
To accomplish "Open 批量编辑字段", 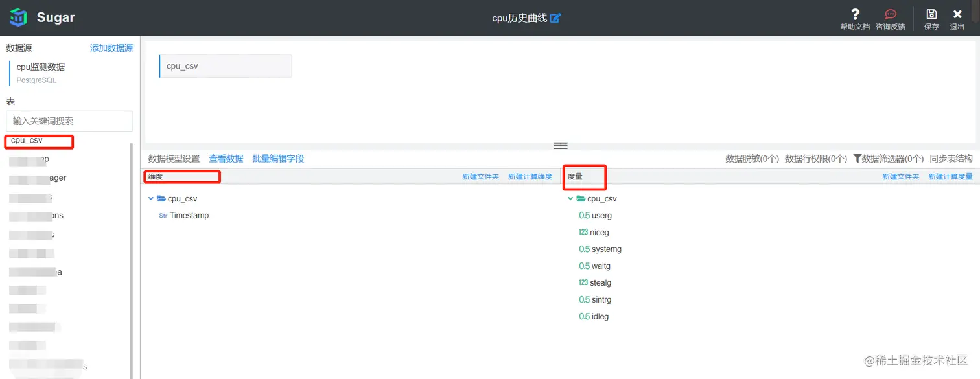I will point(278,159).
